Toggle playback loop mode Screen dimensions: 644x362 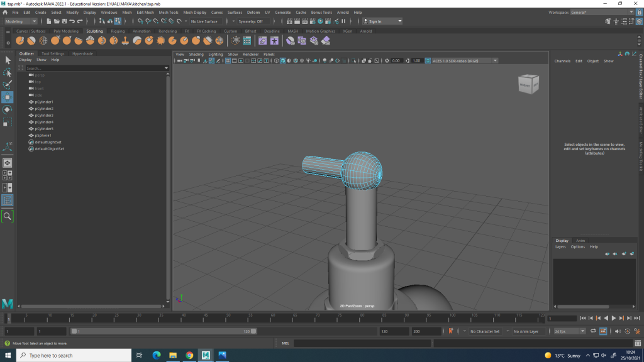592,331
